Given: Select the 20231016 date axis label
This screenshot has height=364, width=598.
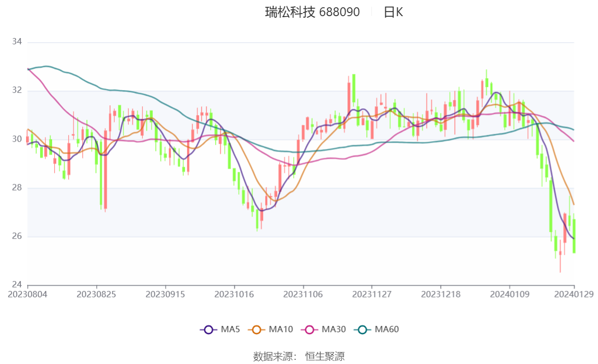Looking at the screenshot, I should [x=234, y=295].
